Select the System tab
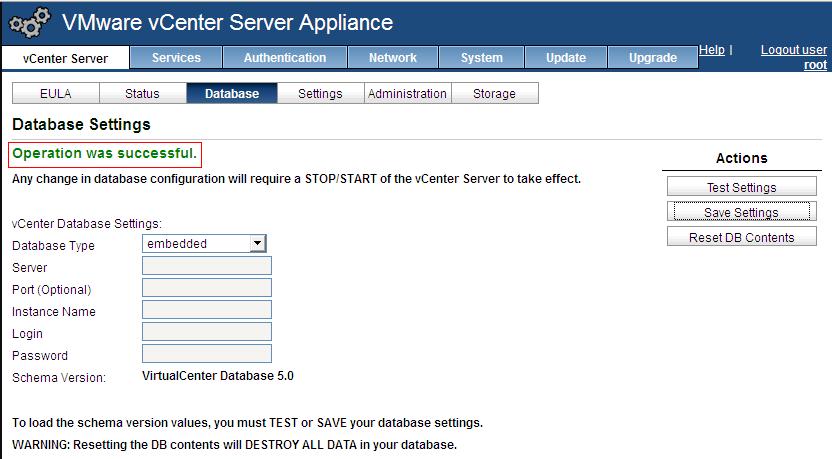832x459 pixels. (x=481, y=57)
